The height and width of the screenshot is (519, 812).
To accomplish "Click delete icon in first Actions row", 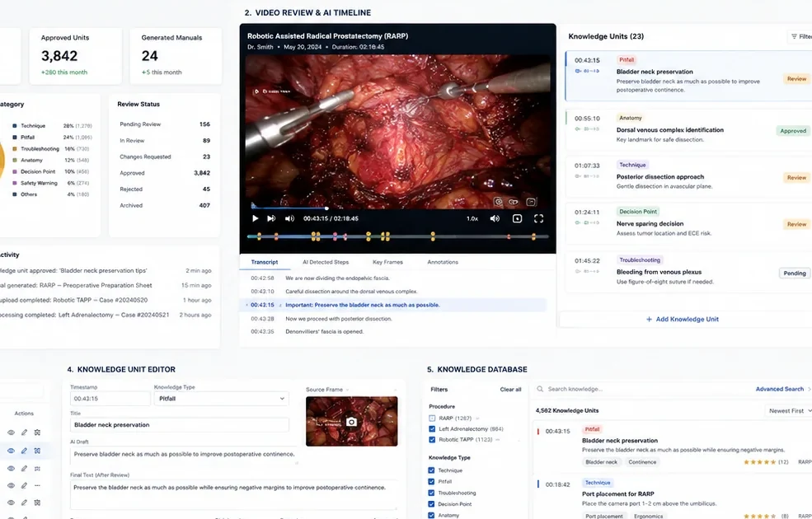I will 37,432.
